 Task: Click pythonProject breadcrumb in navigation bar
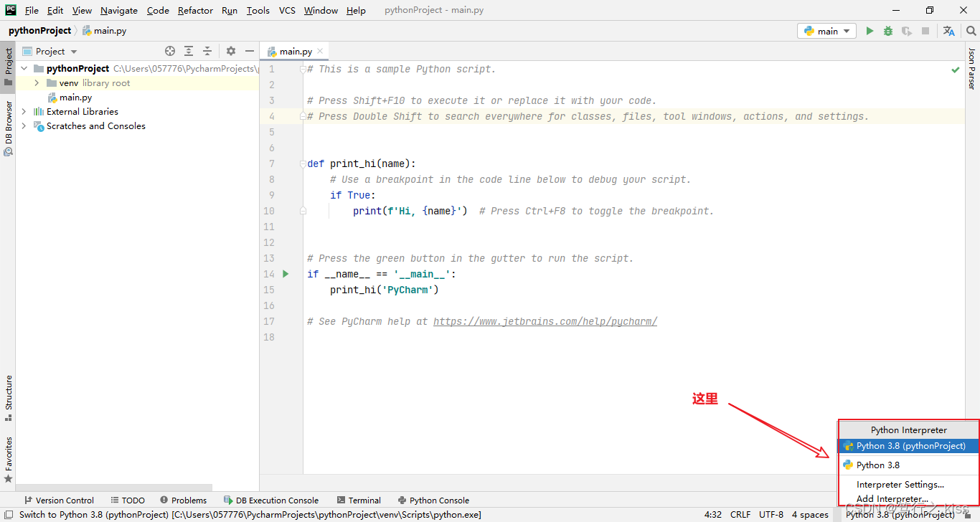pos(39,31)
